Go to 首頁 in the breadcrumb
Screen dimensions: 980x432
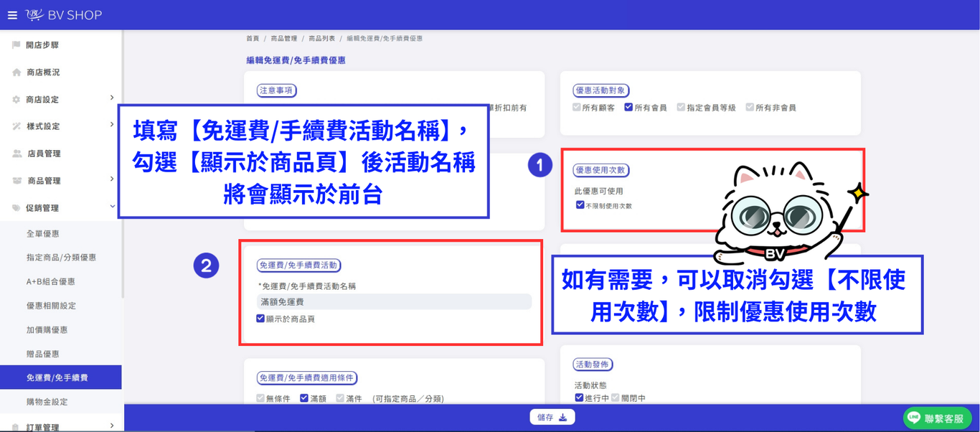click(253, 39)
